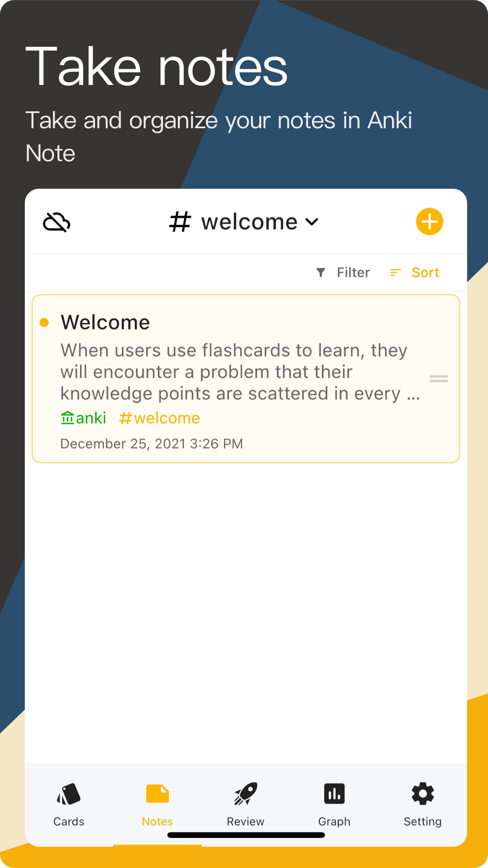Click the orange dot beside Welcome
This screenshot has width=488, height=868.
(44, 322)
